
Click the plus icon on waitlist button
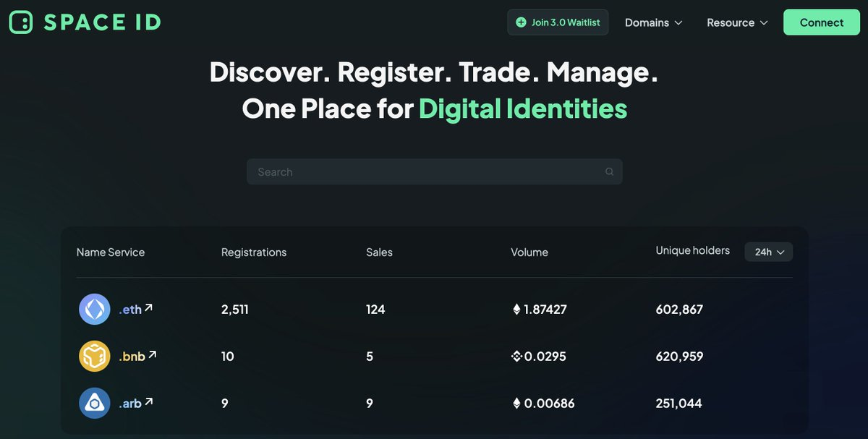pos(521,22)
